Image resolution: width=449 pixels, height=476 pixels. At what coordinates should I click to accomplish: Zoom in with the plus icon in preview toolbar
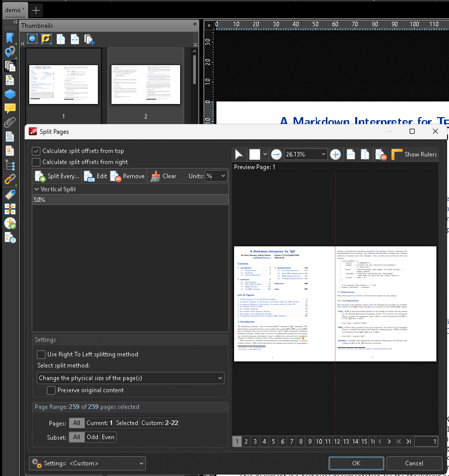pos(335,154)
